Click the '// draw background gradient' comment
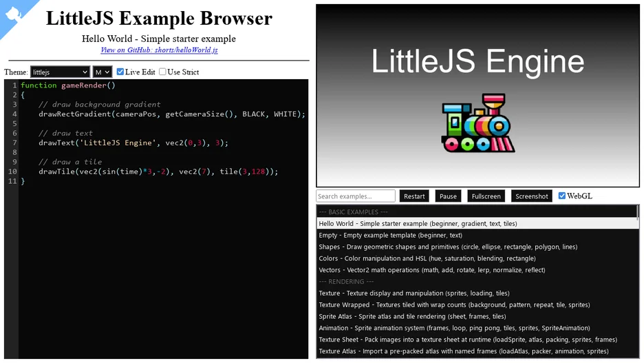This screenshot has width=644, height=363. coord(99,105)
